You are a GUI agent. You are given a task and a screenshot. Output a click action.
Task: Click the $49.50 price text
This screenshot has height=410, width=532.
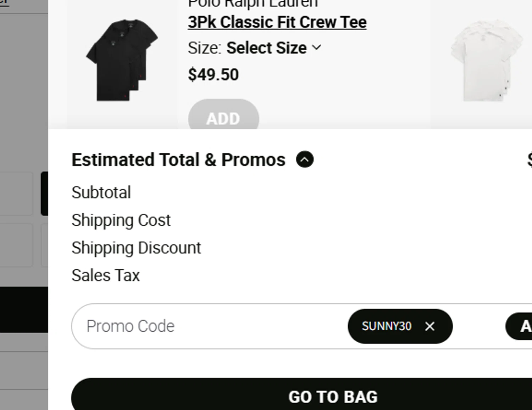pyautogui.click(x=214, y=75)
